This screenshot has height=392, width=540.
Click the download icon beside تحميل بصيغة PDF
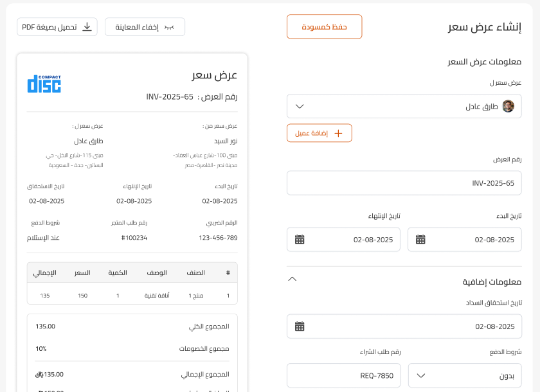pos(87,27)
